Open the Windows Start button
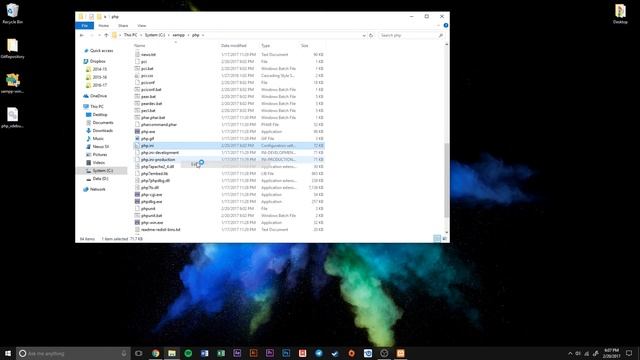 coord(7,353)
